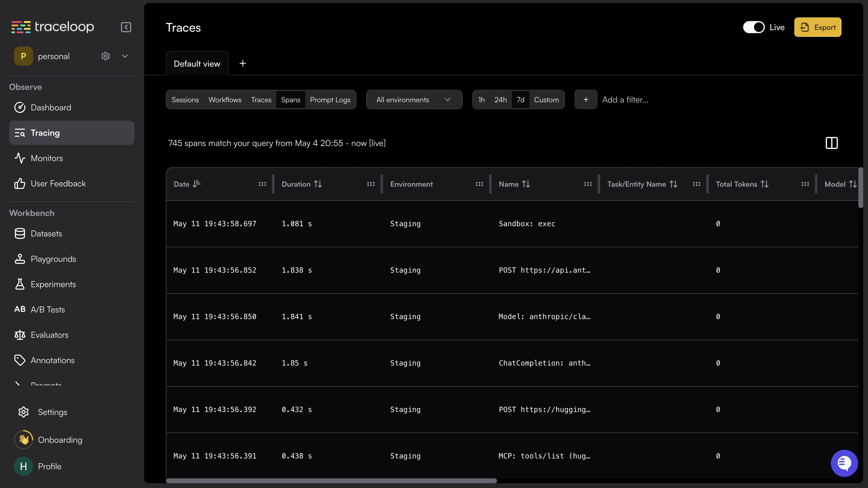This screenshot has width=868, height=488.
Task: Open personal workspace settings gear
Action: click(106, 56)
